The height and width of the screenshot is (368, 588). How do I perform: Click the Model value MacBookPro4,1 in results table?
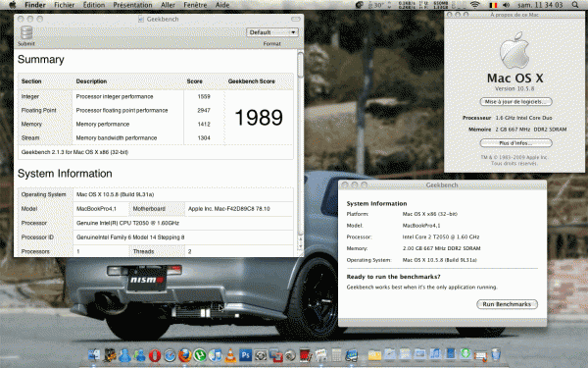pos(96,209)
